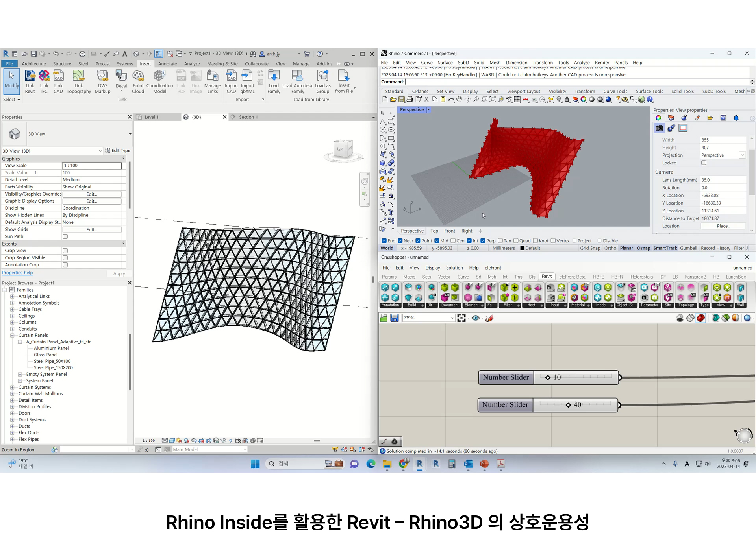Click Link Revit icon in Insert ribbon
The width and height of the screenshot is (756, 554).
(x=30, y=82)
